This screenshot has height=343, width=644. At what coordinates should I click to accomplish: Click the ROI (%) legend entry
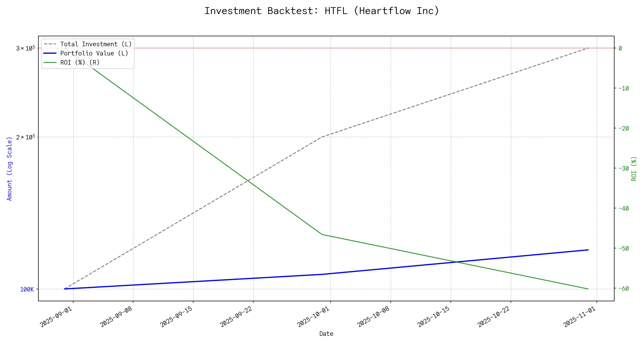click(x=80, y=62)
